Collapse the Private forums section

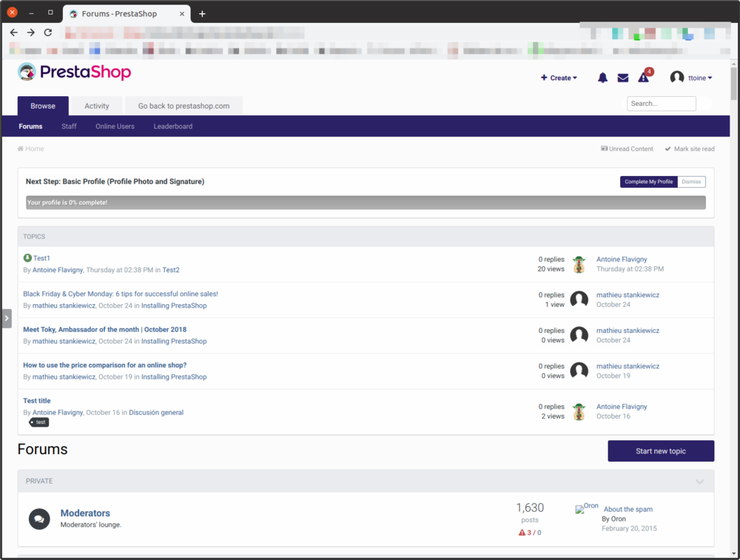699,481
